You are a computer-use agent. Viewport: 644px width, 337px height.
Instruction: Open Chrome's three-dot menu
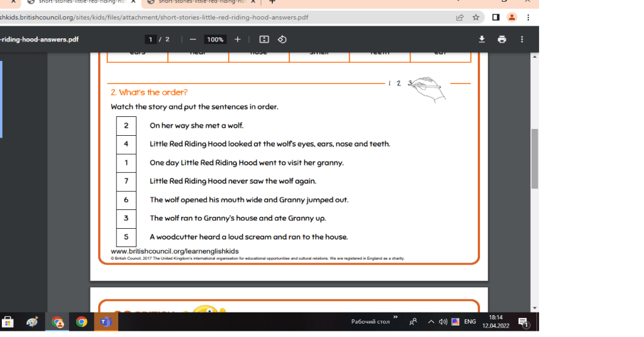tap(528, 17)
